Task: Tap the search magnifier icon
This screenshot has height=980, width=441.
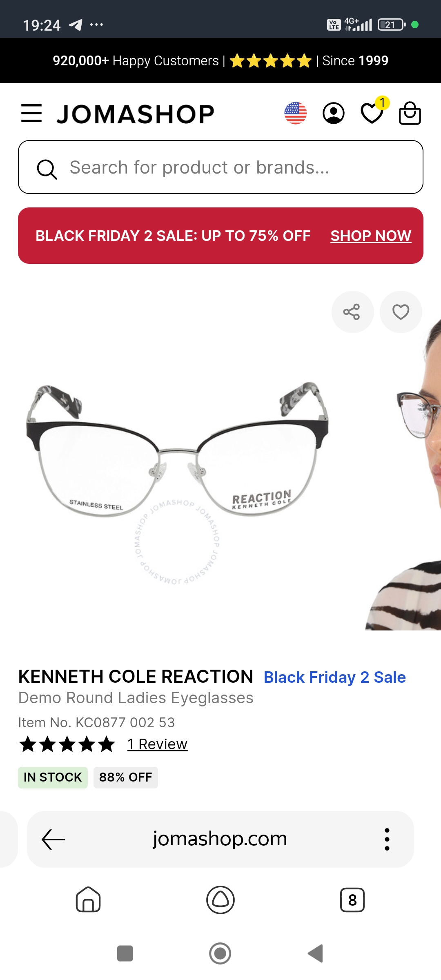Action: pos(47,169)
